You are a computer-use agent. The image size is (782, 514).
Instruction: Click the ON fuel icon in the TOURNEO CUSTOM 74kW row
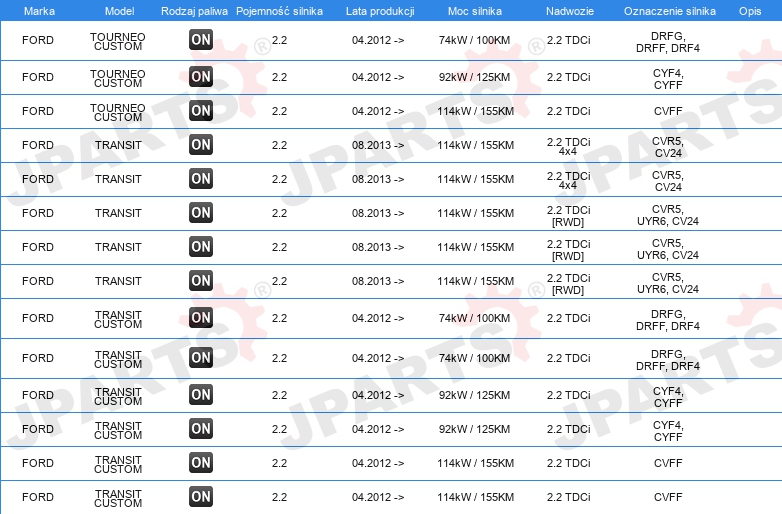click(201, 40)
